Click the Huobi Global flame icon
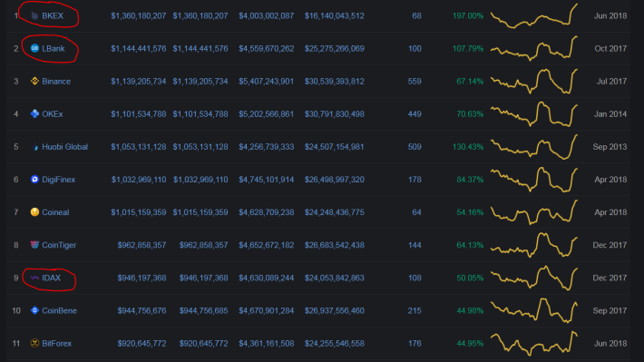 tap(34, 147)
